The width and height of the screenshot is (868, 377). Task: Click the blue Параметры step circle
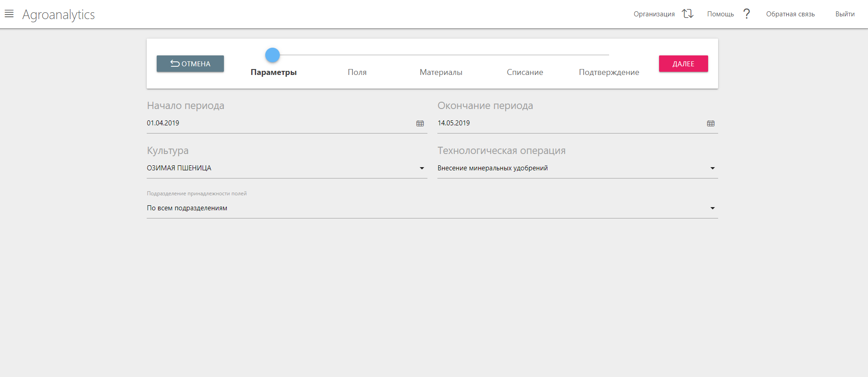[x=273, y=55]
